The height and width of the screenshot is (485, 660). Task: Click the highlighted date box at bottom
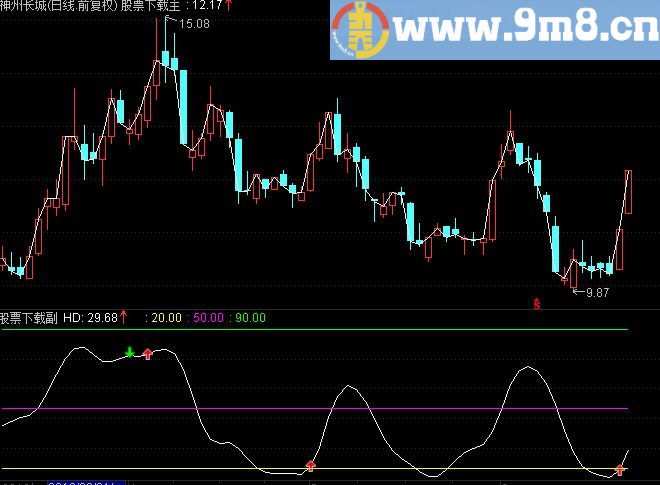click(x=87, y=482)
